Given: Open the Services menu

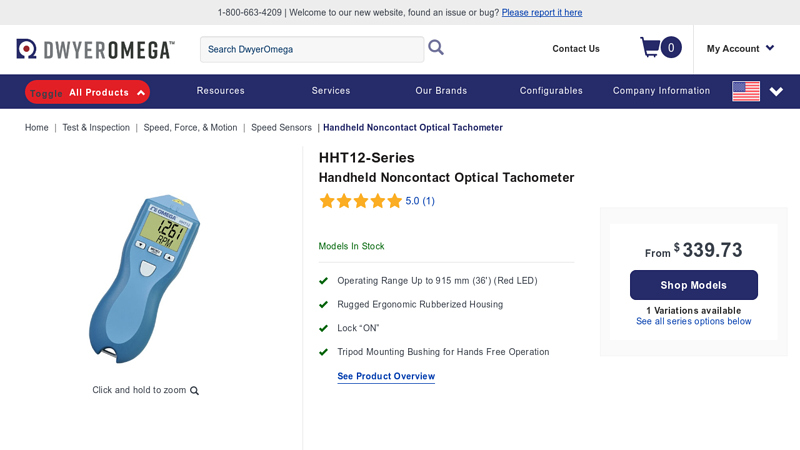Looking at the screenshot, I should click(331, 91).
